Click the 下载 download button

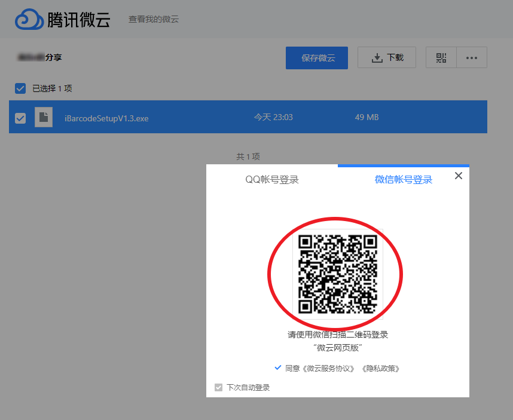click(387, 57)
